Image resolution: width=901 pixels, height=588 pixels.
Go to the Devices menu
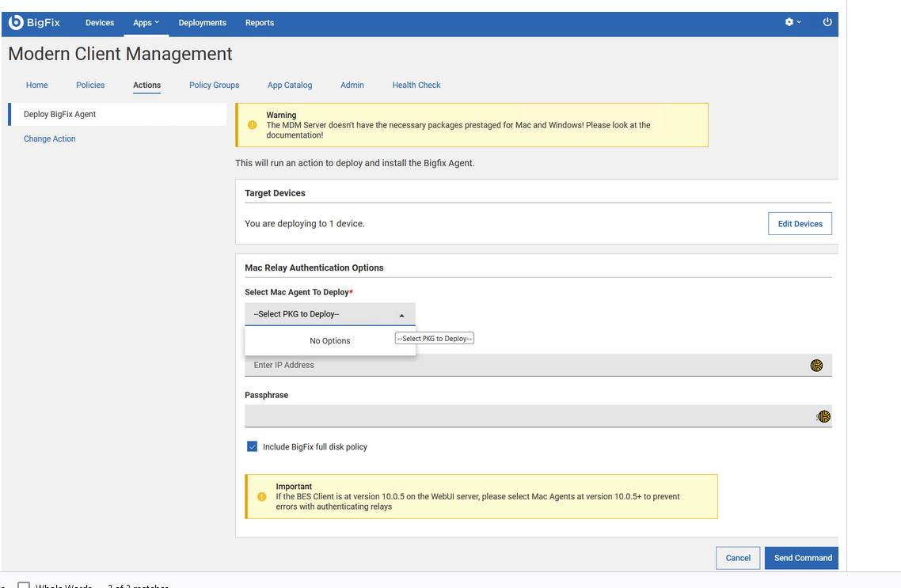coord(100,23)
